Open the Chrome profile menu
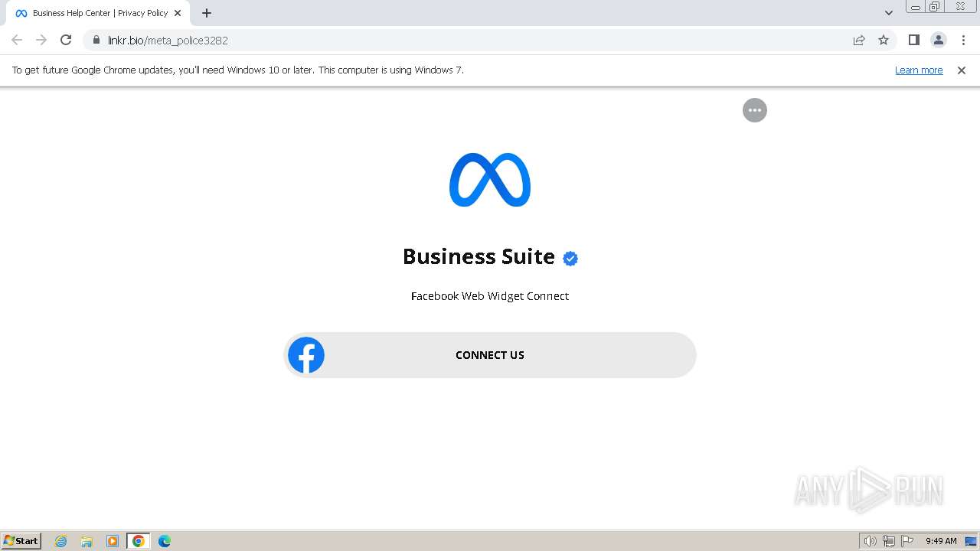 point(939,40)
